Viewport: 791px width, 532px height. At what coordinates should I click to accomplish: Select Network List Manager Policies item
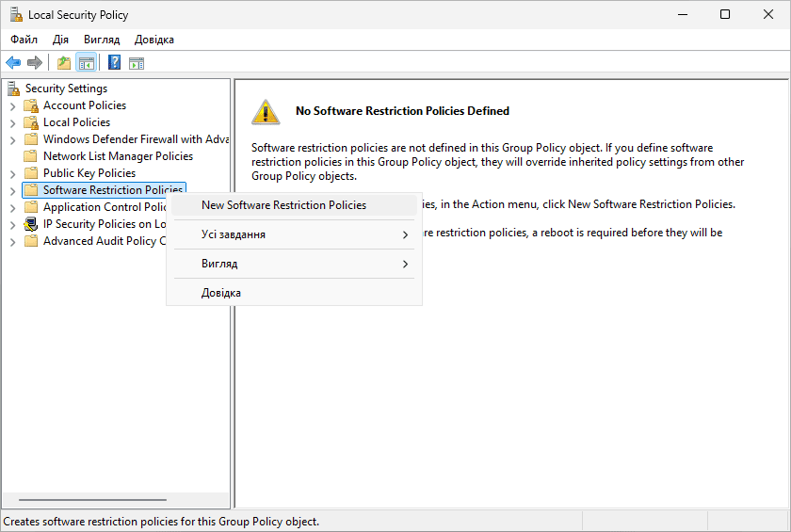pyautogui.click(x=118, y=156)
